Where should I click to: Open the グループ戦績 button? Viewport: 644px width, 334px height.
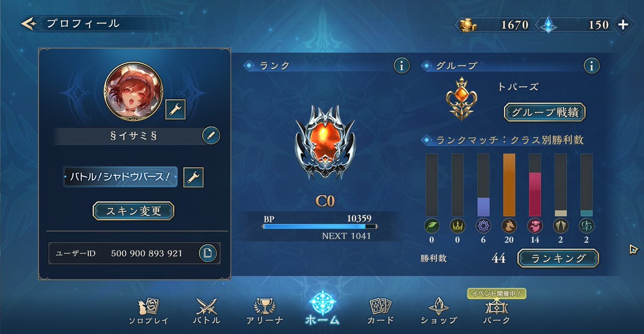545,113
